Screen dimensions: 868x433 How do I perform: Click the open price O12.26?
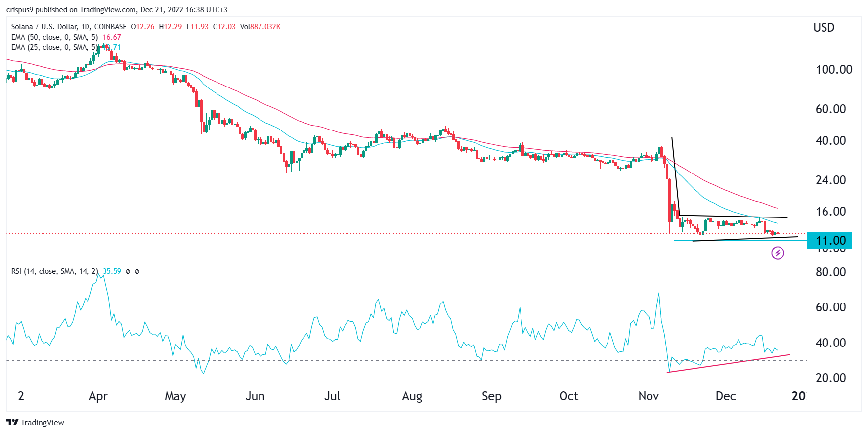click(143, 27)
